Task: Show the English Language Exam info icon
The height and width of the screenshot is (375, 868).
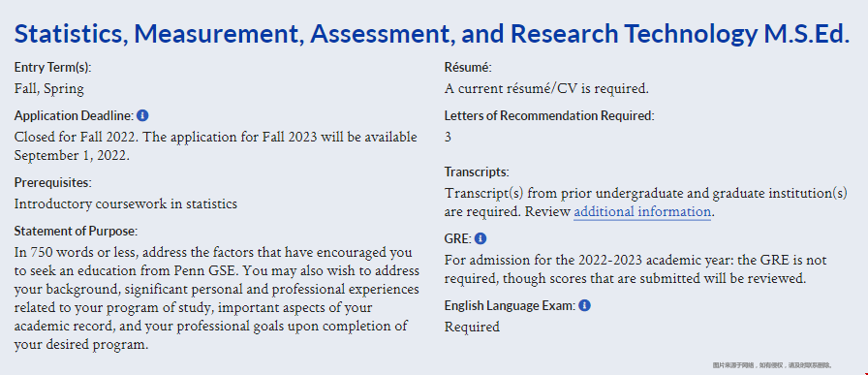Action: point(584,306)
